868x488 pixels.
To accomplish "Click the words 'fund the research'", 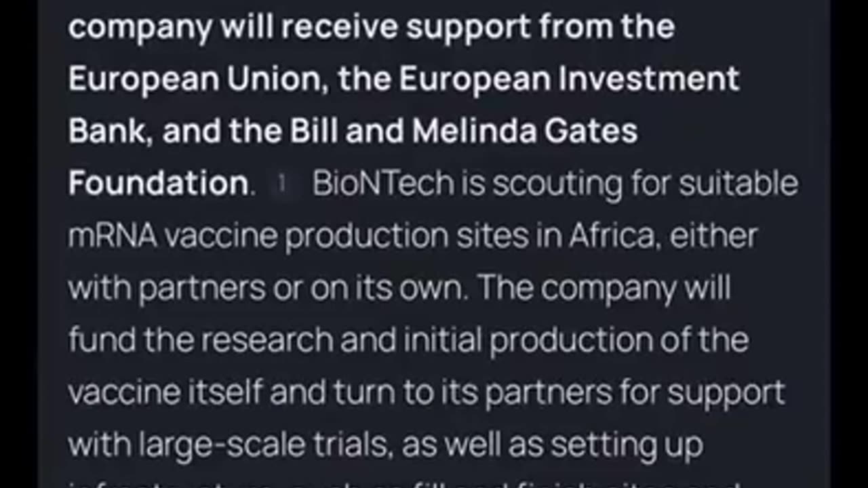I will point(201,340).
